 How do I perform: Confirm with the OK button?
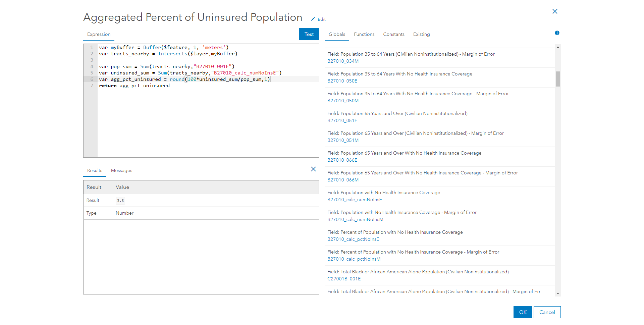coord(523,312)
